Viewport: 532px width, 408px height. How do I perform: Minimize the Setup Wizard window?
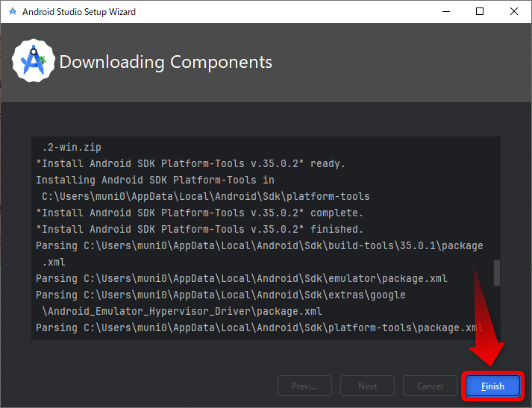[x=446, y=11]
